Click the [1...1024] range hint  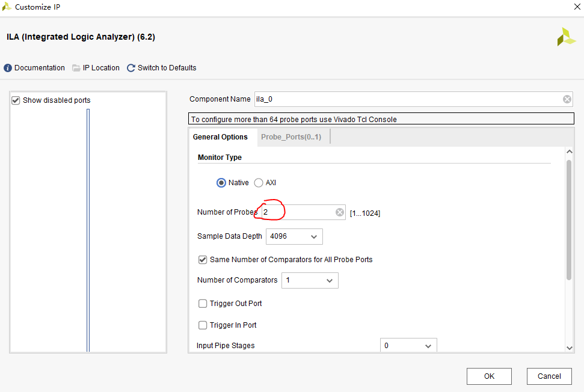[365, 213]
